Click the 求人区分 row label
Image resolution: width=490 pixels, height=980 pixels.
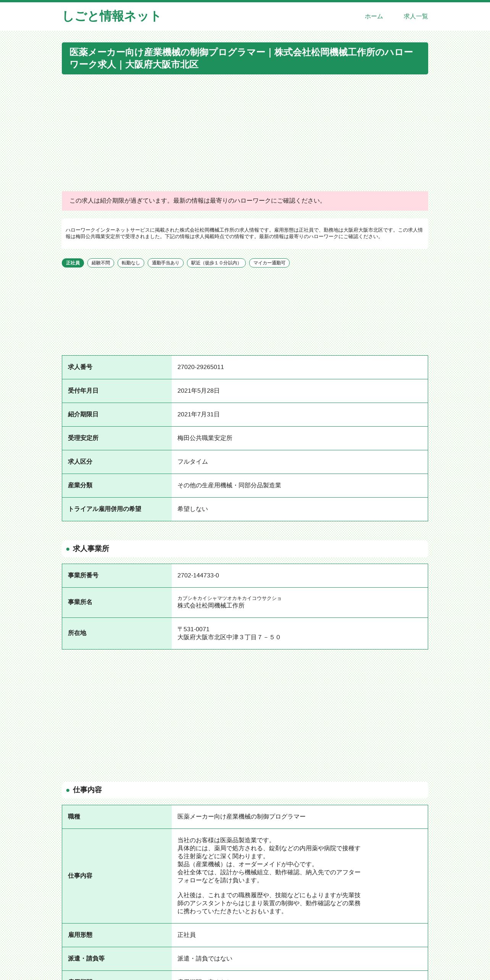point(80,462)
